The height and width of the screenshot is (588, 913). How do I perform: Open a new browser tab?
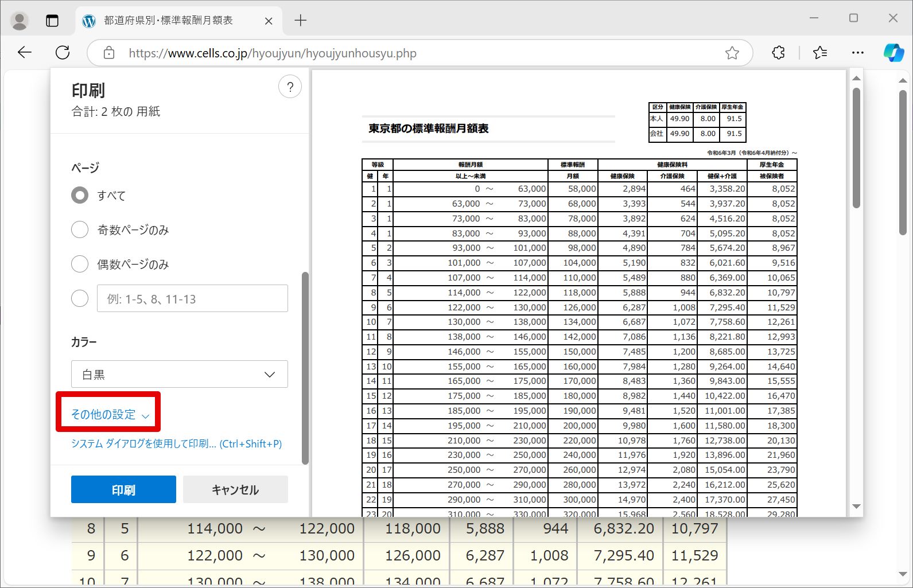(x=300, y=21)
